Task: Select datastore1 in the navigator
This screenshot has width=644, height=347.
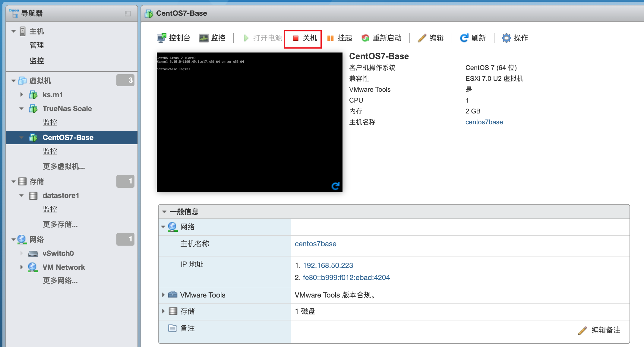Action: pyautogui.click(x=61, y=196)
